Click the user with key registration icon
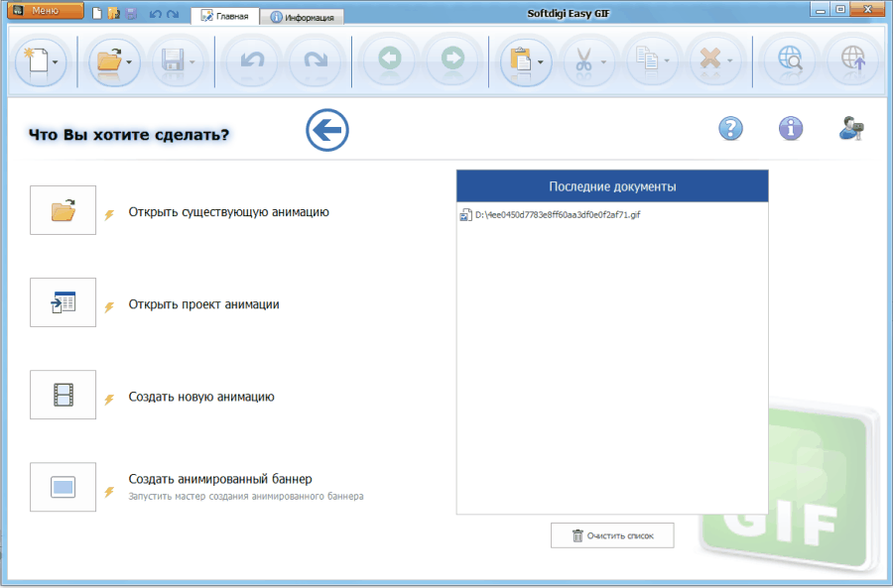Screen dimensions: 893x588 click(851, 128)
